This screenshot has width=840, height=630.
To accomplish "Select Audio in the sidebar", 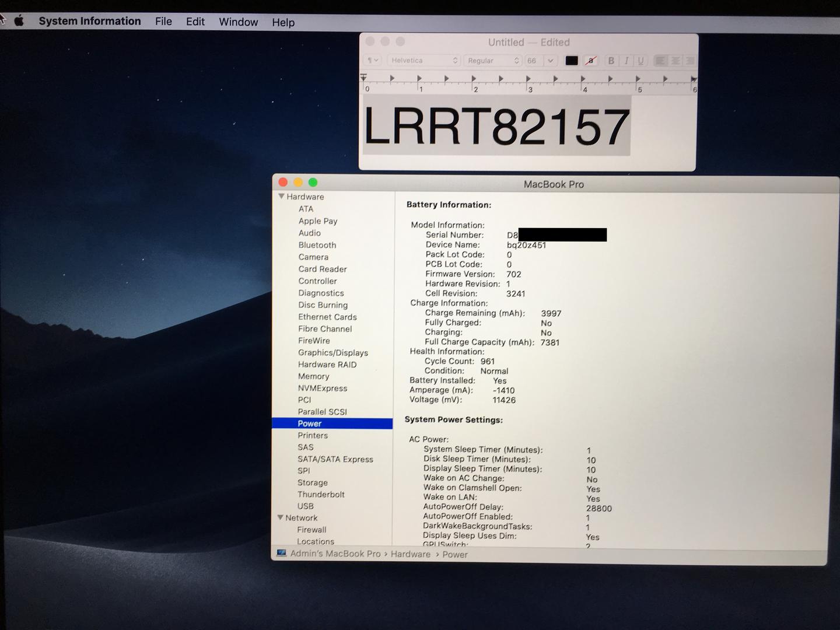I will 310,233.
